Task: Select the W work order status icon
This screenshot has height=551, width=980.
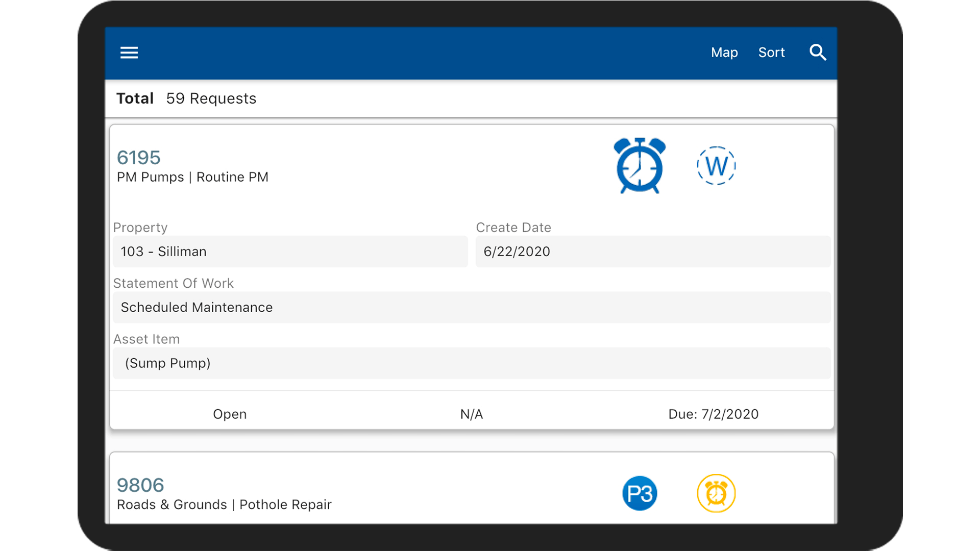Action: point(716,165)
